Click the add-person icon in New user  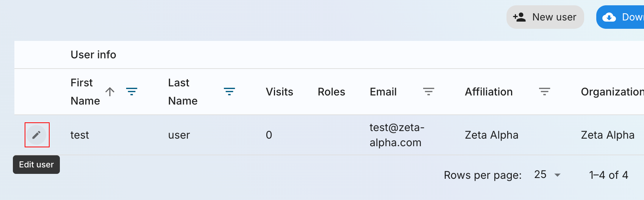pos(519,17)
